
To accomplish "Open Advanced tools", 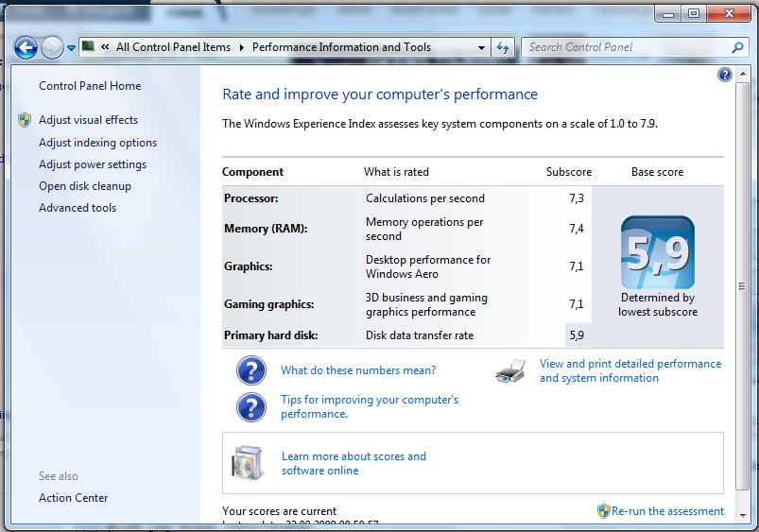I will 78,208.
